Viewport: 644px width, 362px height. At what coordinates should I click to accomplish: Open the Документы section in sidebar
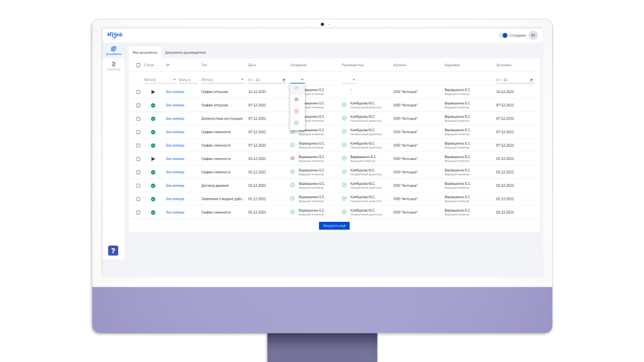tap(113, 50)
